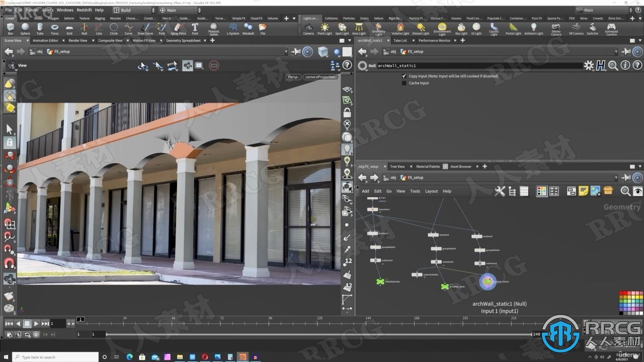Open the Persp viewport menu
This screenshot has height=362, width=644.
pos(293,77)
